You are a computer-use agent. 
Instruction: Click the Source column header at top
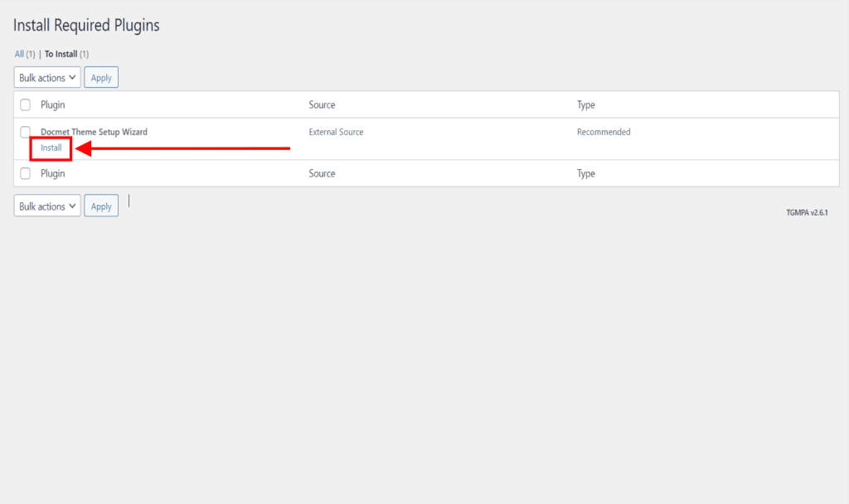click(322, 105)
